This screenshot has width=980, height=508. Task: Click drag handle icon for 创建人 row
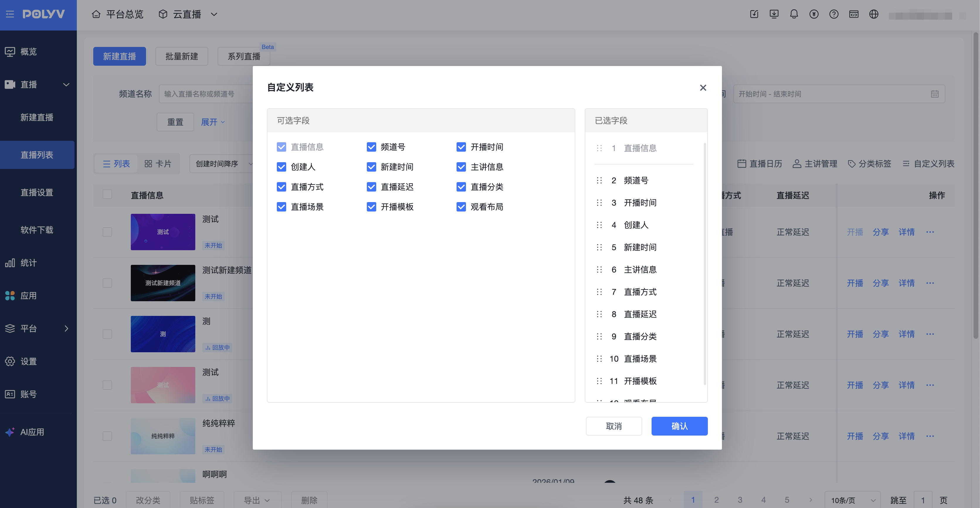point(599,225)
